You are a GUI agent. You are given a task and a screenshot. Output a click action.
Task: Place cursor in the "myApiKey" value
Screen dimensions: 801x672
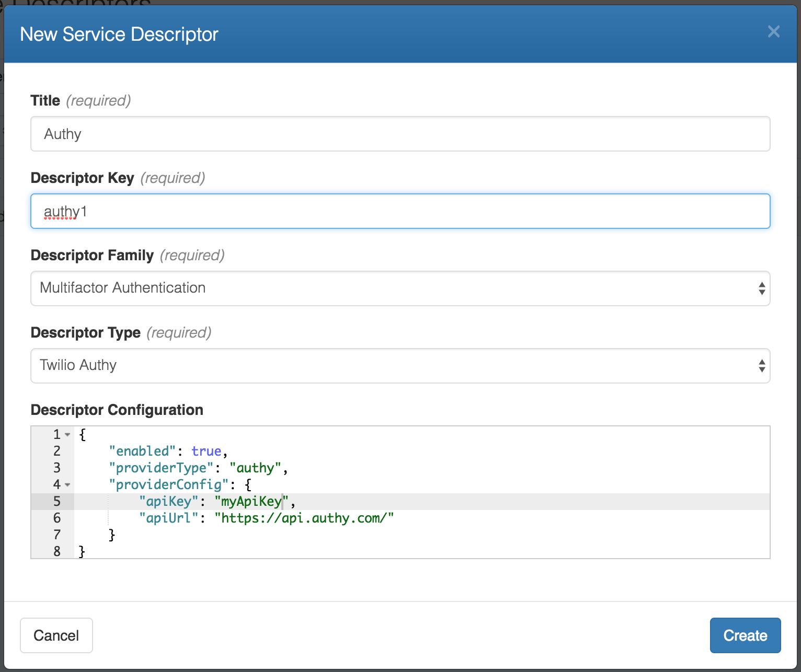(251, 502)
